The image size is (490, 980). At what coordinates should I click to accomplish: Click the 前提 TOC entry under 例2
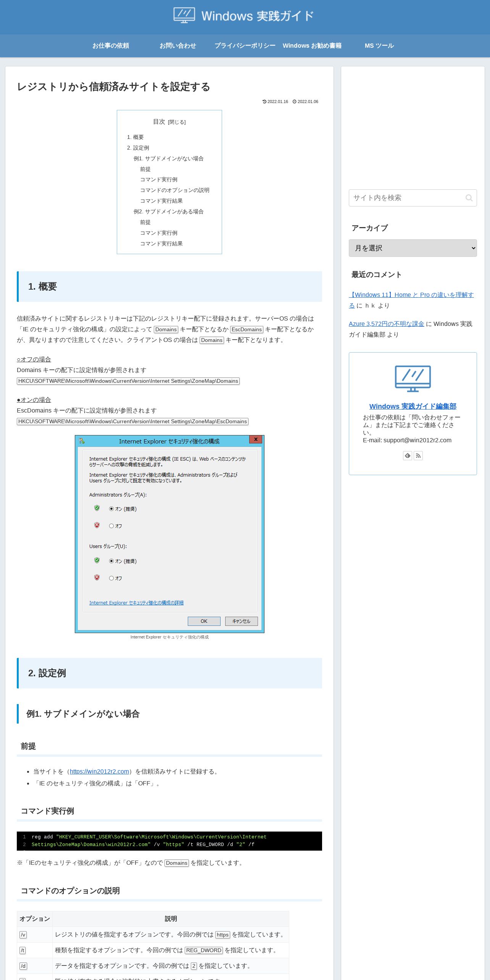145,222
